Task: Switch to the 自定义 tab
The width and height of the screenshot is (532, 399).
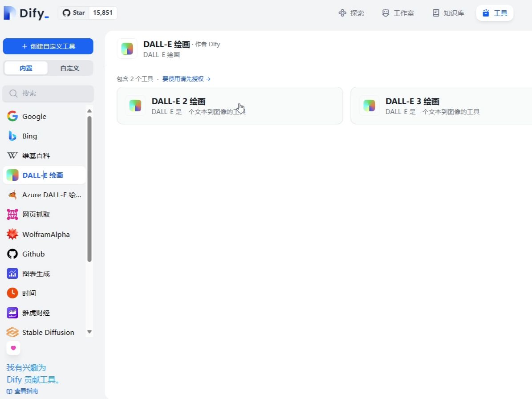Action: [69, 68]
